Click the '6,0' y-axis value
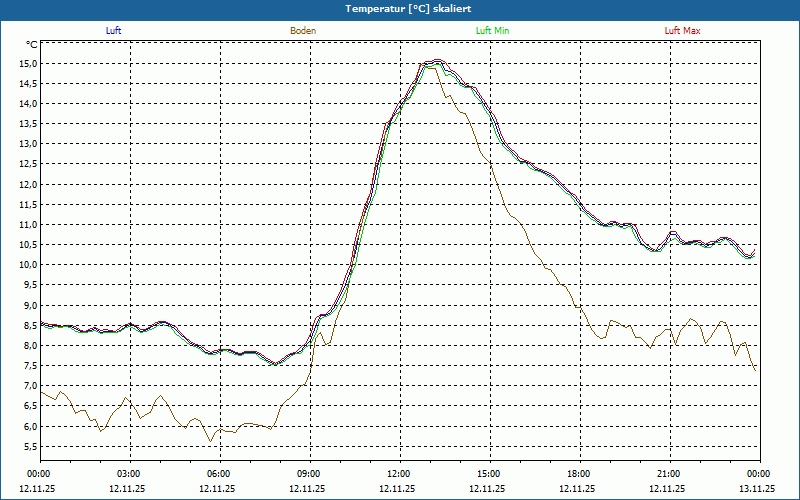800x500 pixels. (31, 427)
